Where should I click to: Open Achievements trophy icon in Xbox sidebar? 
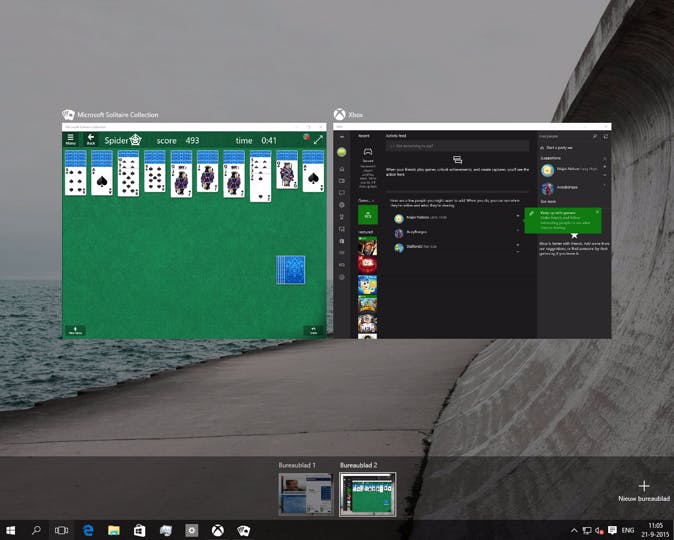click(342, 217)
